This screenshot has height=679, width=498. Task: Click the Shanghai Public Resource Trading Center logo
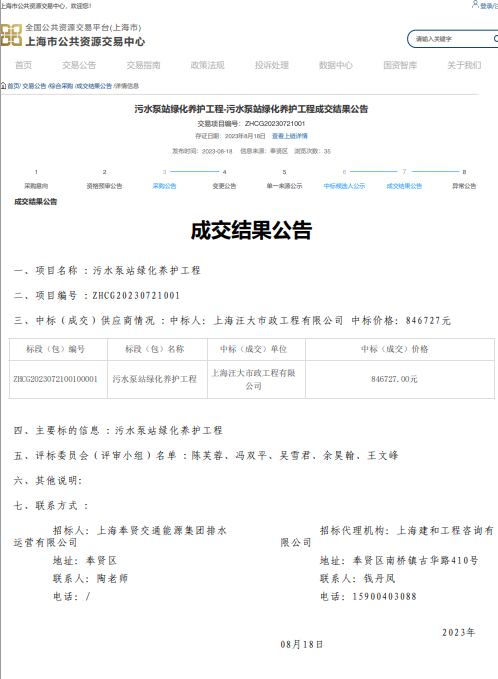[x=11, y=35]
